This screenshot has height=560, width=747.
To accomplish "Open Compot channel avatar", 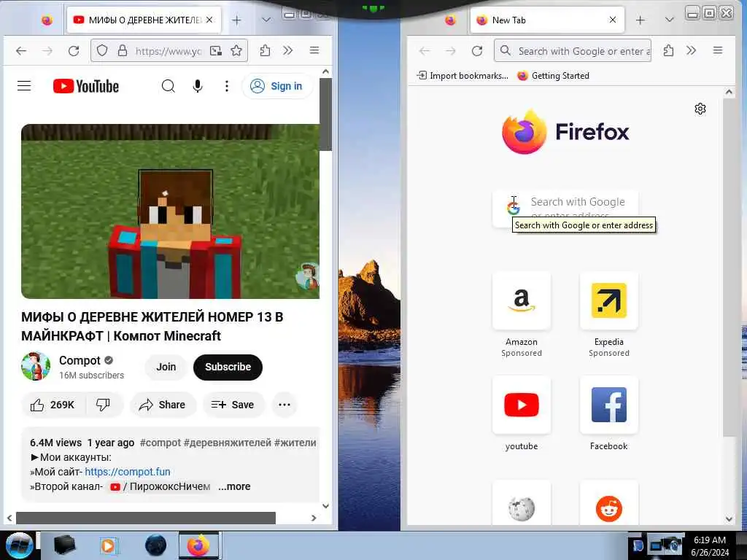I will click(36, 366).
